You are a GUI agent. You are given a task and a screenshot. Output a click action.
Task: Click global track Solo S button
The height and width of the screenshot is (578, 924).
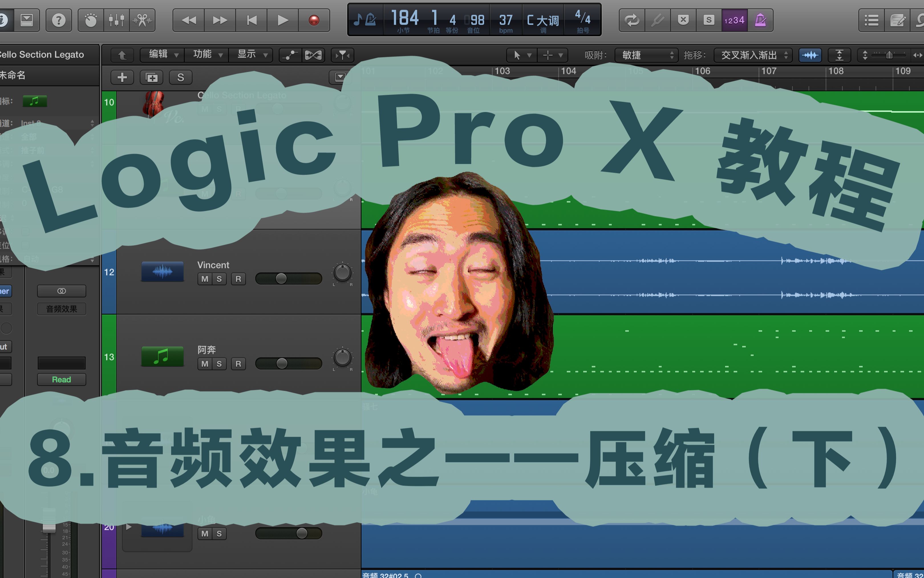pyautogui.click(x=181, y=78)
